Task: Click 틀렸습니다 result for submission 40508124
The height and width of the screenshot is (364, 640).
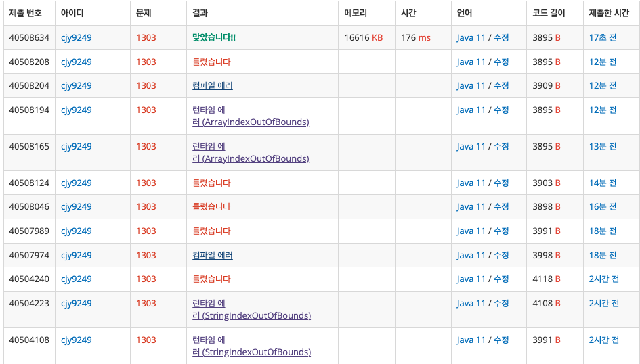Action: click(211, 183)
